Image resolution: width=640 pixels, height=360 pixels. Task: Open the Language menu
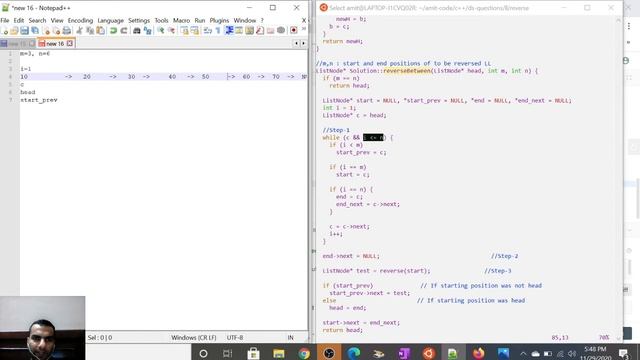[x=111, y=20]
